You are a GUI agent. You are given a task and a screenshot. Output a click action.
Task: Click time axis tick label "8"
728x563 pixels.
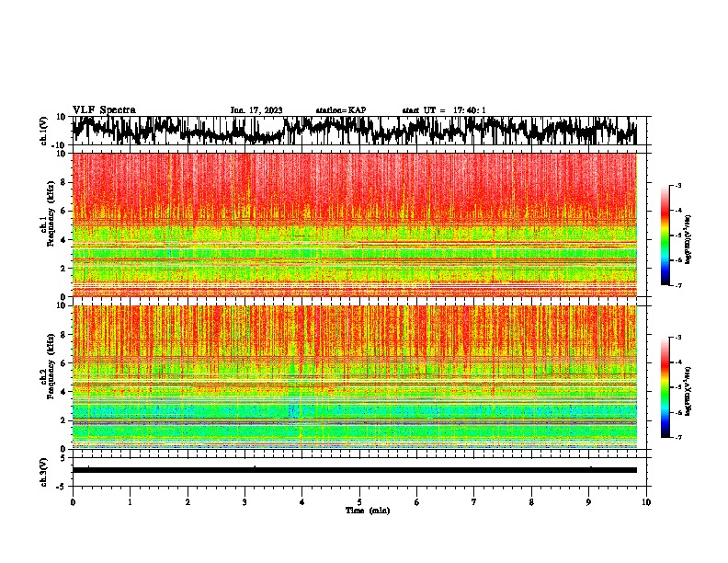coord(531,502)
